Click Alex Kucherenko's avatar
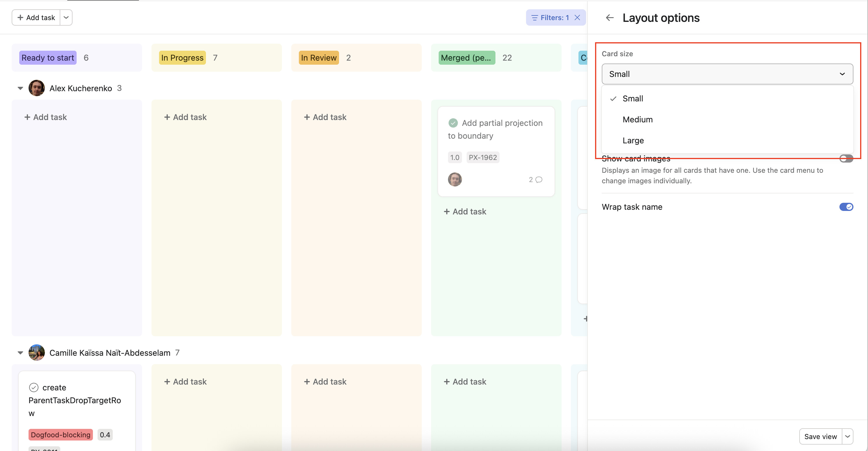The height and width of the screenshot is (451, 868). (37, 88)
